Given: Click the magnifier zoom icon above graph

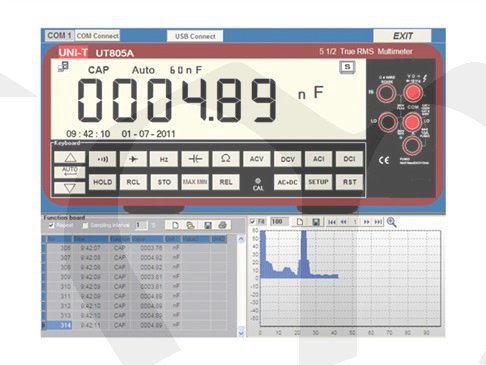Looking at the screenshot, I should click(x=391, y=222).
